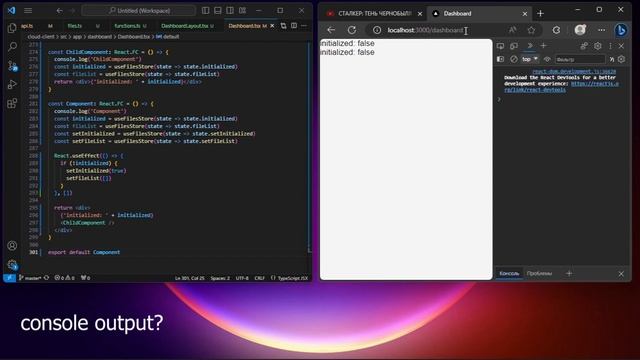This screenshot has height=360, width=640.
Task: Click the 'export default Component' code line
Action: pos(84,252)
